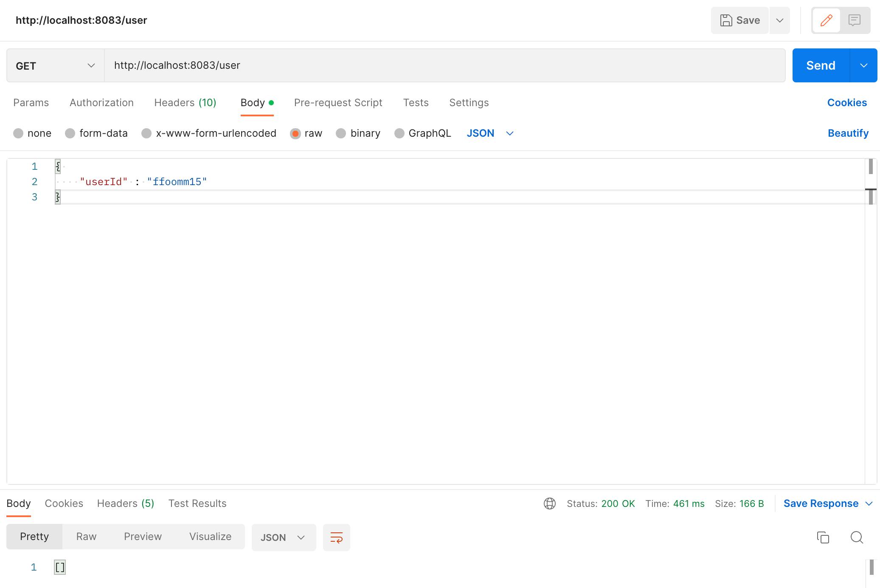880x588 pixels.
Task: Choose the binary body type radio
Action: pos(341,133)
